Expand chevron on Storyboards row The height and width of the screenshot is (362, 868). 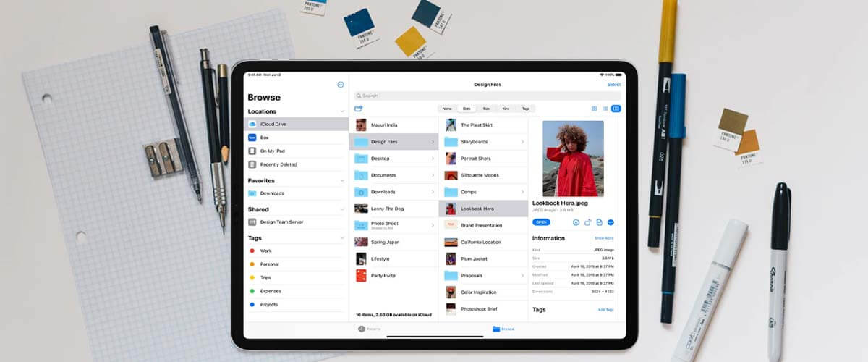pos(522,142)
